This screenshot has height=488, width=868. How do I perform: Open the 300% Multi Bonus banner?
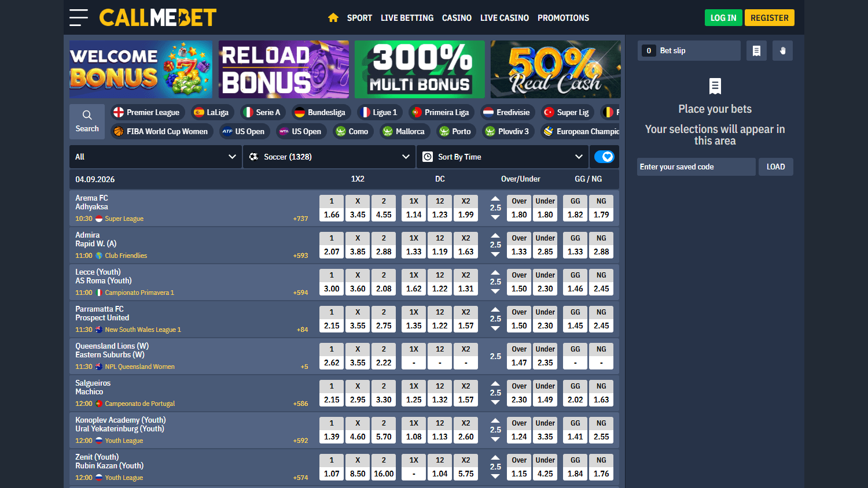(x=420, y=69)
